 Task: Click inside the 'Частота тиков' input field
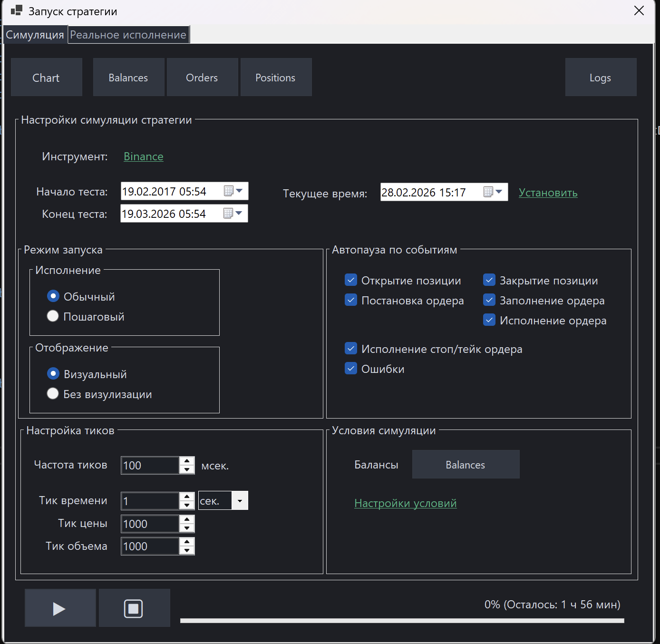pos(149,465)
